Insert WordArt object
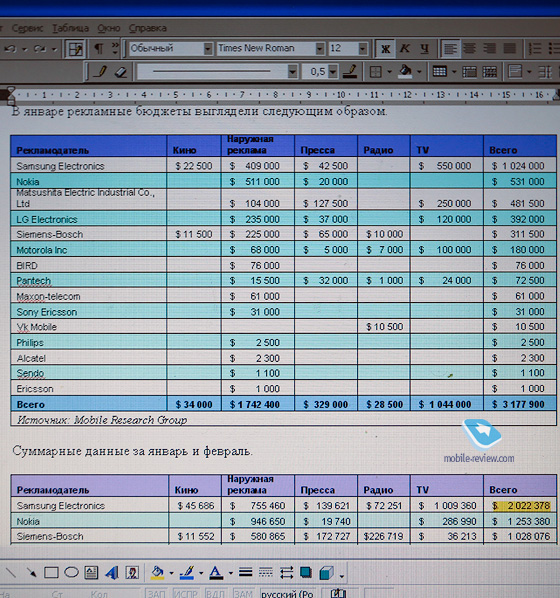 pyautogui.click(x=112, y=572)
